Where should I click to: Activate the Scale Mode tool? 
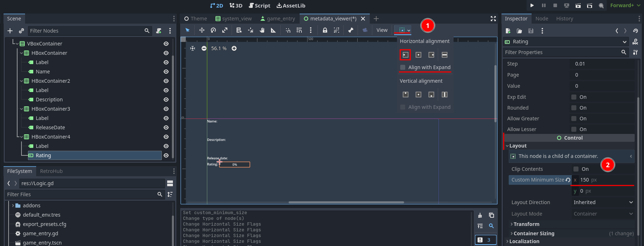[225, 30]
